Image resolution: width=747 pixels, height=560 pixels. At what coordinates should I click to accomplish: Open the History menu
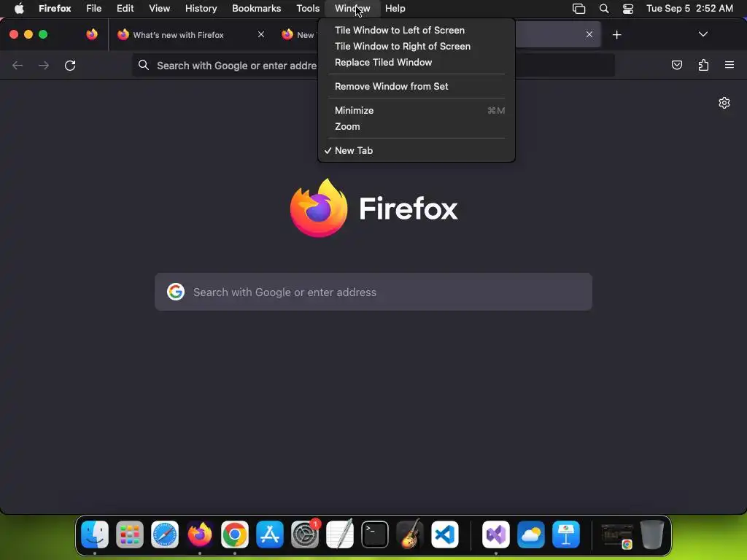(201, 8)
